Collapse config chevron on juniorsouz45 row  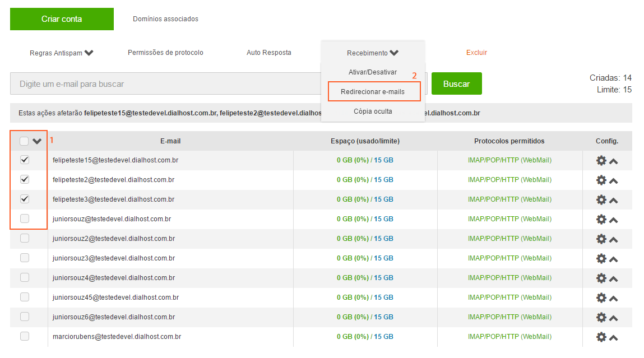614,299
